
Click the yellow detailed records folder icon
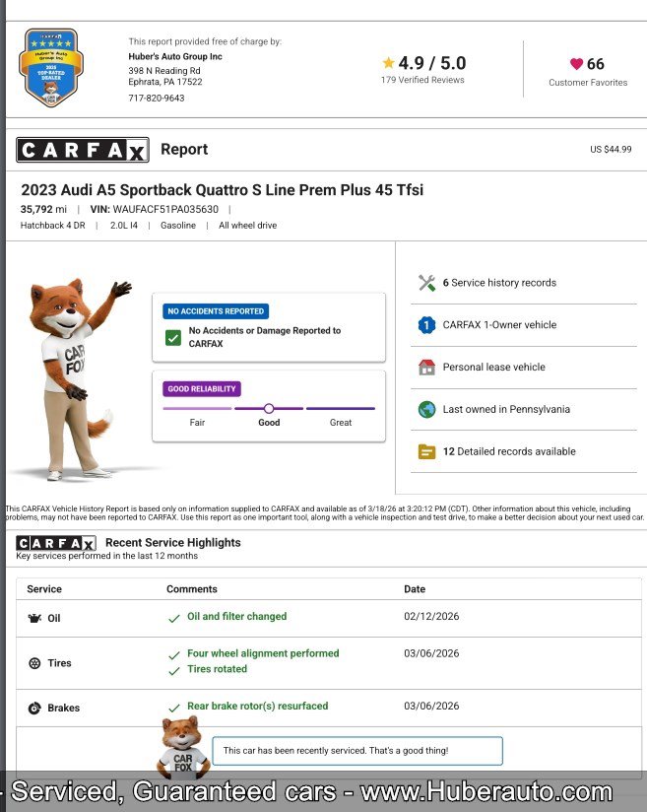tap(426, 452)
